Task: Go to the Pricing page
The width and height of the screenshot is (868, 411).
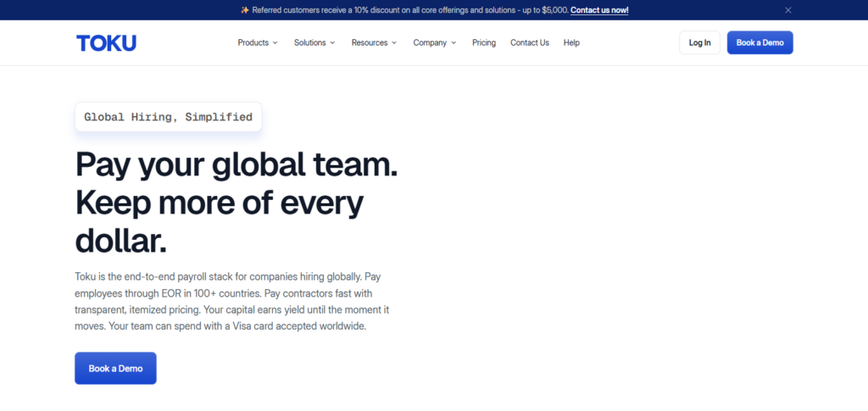Action: coord(484,42)
